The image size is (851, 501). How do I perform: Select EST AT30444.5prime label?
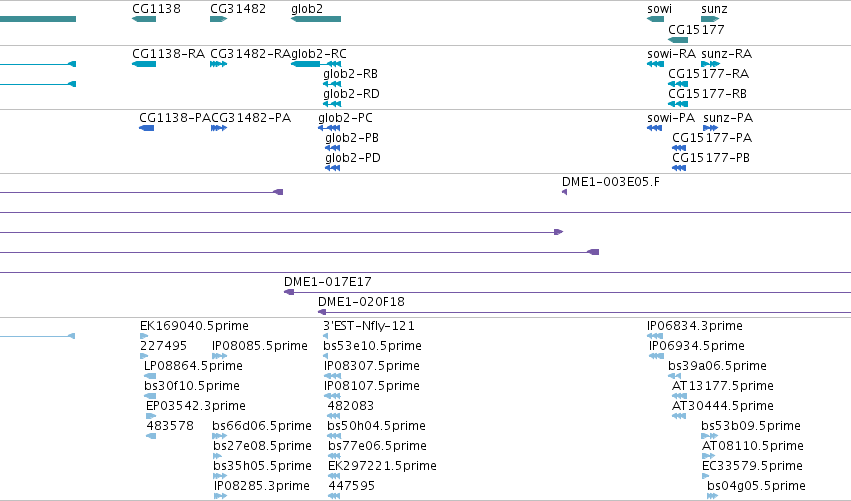723,407
